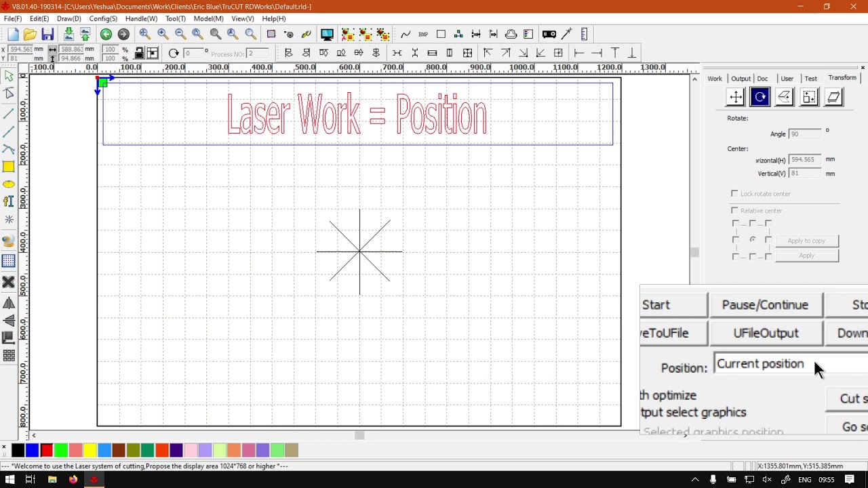This screenshot has height=488, width=868.
Task: Pick the black color swatch in palette
Action: pyautogui.click(x=18, y=450)
